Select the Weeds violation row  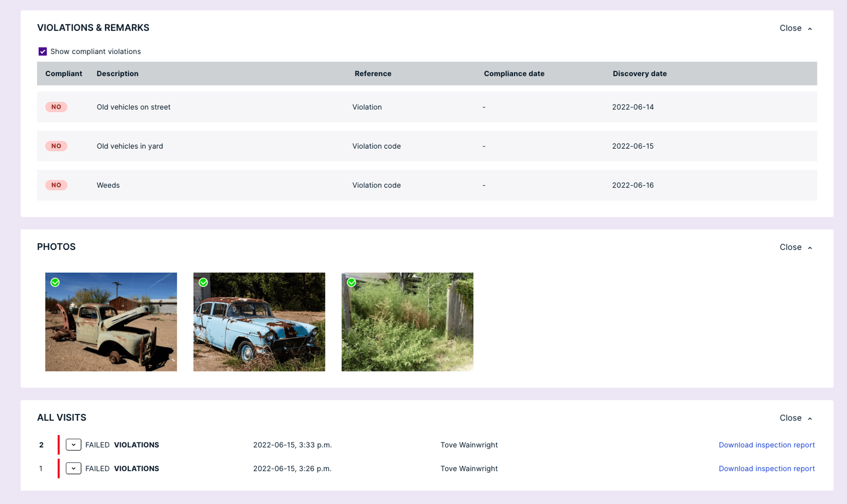[x=371, y=185]
